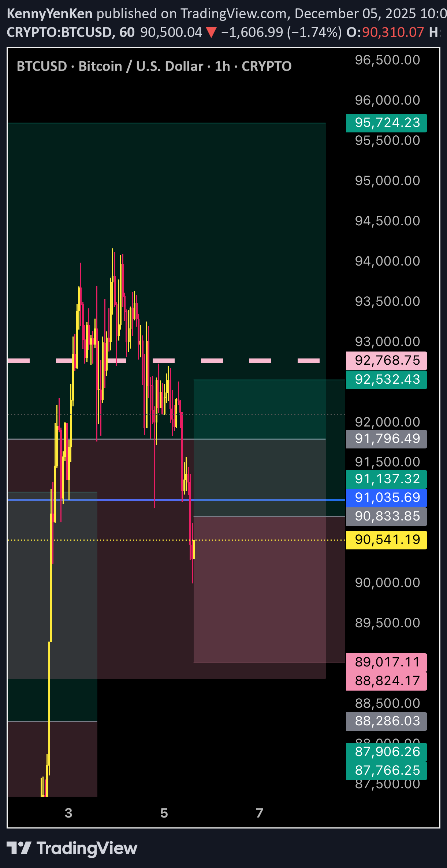Screen dimensions: 447x868
Task: Select the pink 89,017.11 price label
Action: pyautogui.click(x=387, y=662)
